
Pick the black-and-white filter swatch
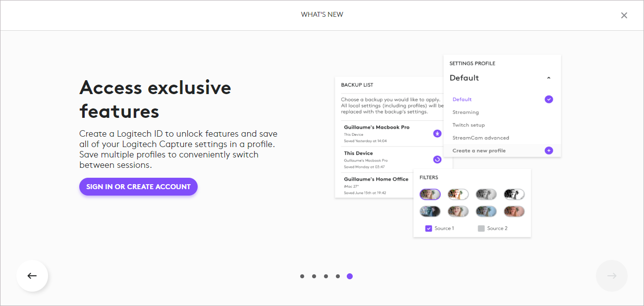(x=514, y=194)
